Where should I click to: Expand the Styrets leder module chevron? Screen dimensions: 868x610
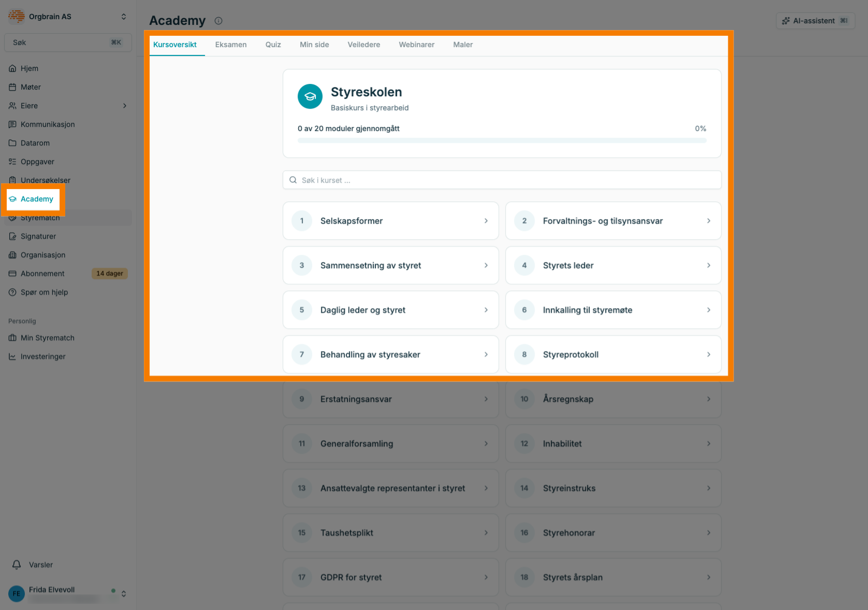point(709,265)
